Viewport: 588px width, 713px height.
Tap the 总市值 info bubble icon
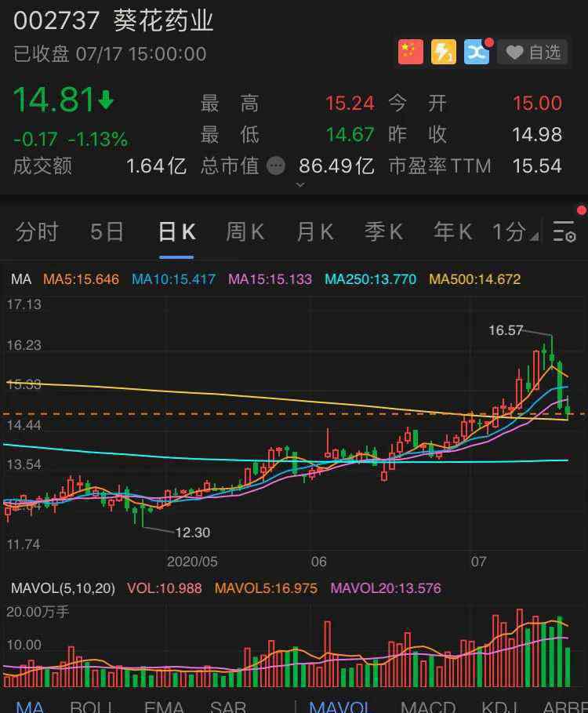pos(276,166)
